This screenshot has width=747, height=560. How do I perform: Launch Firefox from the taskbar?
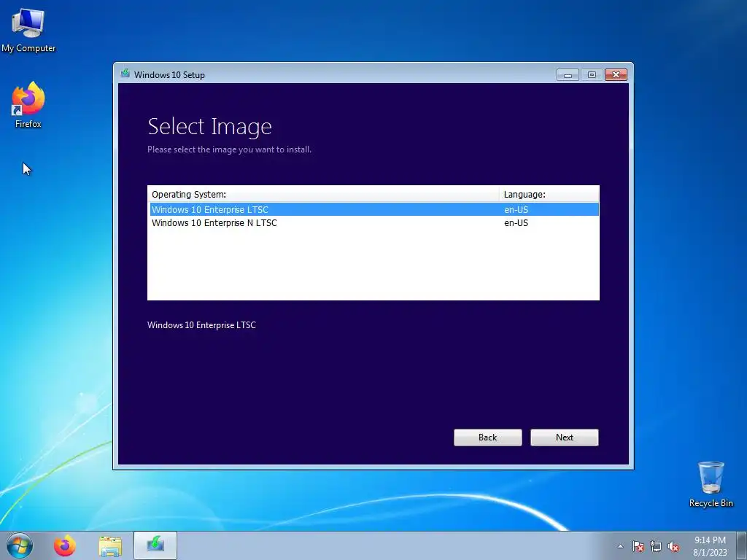click(x=65, y=545)
